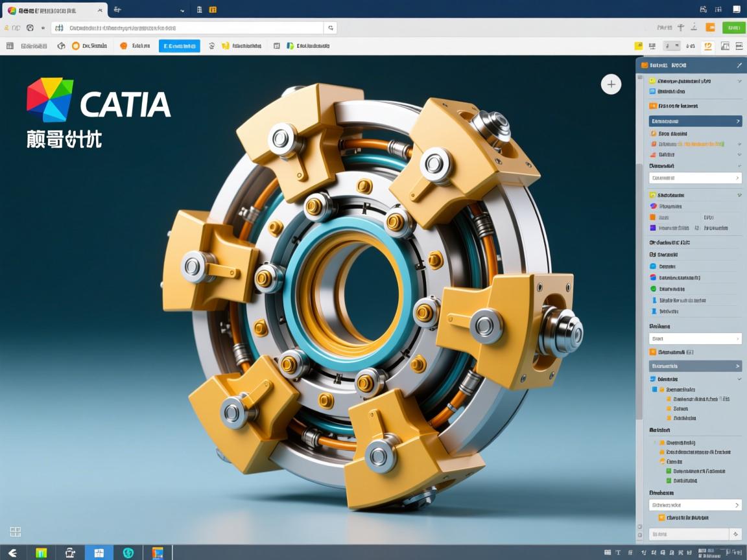
Task: Open the last white dropdown near the panel bottom
Action: point(695,505)
